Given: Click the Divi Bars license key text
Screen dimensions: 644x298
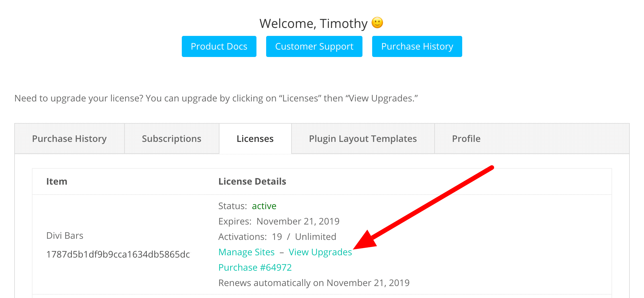Looking at the screenshot, I should point(118,254).
